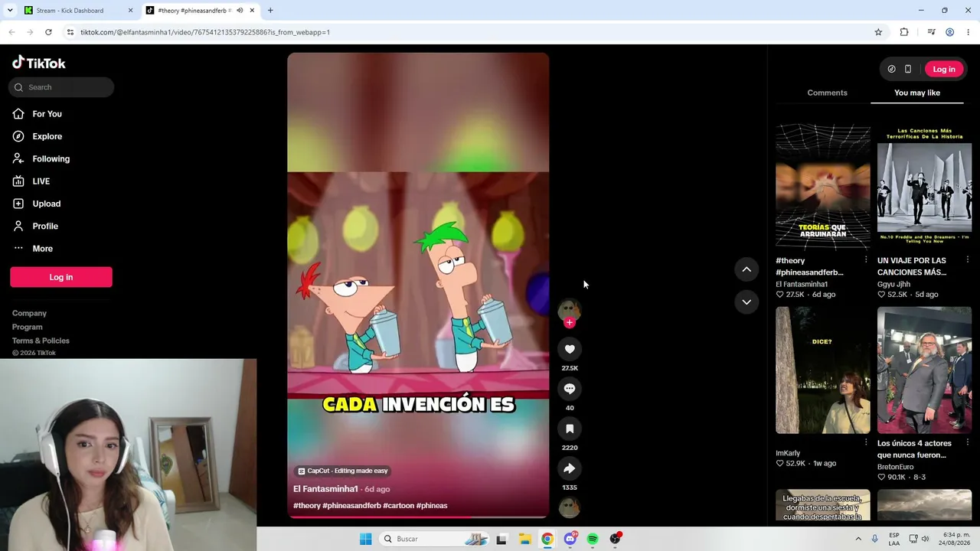Follow the creator with the red plus badge
The width and height of the screenshot is (980, 551).
tap(569, 323)
